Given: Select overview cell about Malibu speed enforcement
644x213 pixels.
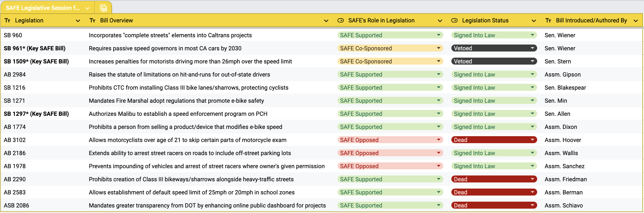Looking at the screenshot, I should [x=209, y=114].
